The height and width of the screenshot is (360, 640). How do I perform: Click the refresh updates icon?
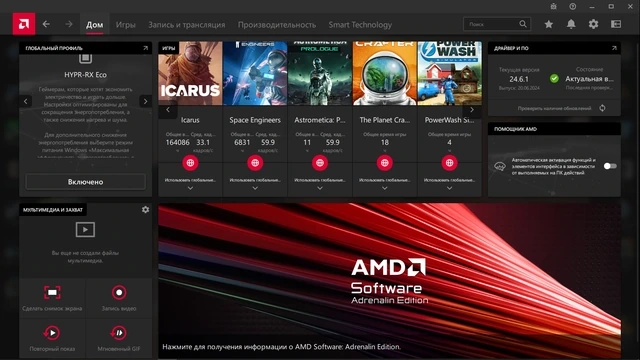coord(602,108)
